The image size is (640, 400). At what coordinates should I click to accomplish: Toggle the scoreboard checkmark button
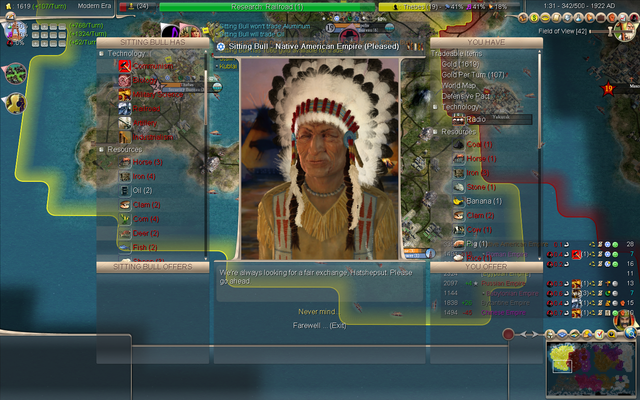pyautogui.click(x=600, y=334)
